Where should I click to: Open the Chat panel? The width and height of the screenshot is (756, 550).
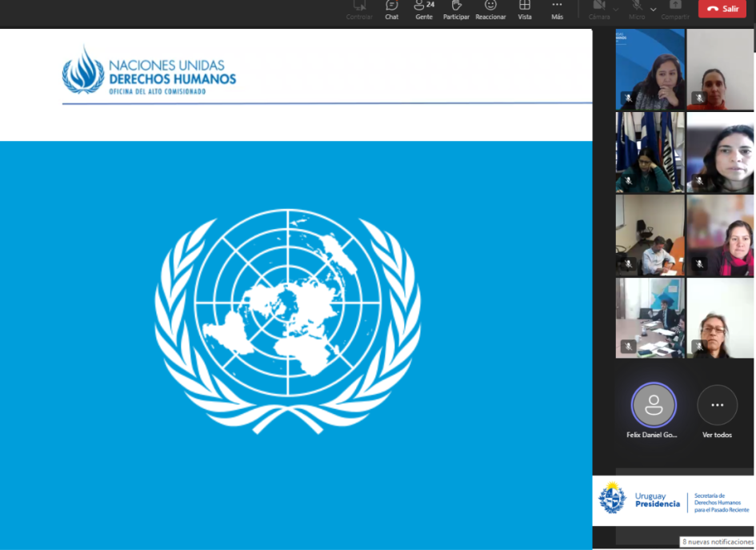(391, 10)
